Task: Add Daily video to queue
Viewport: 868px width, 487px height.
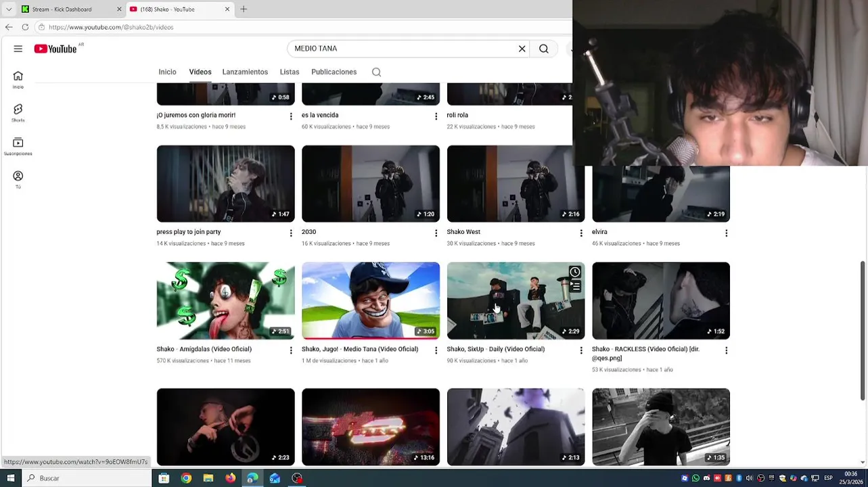Action: coord(574,287)
